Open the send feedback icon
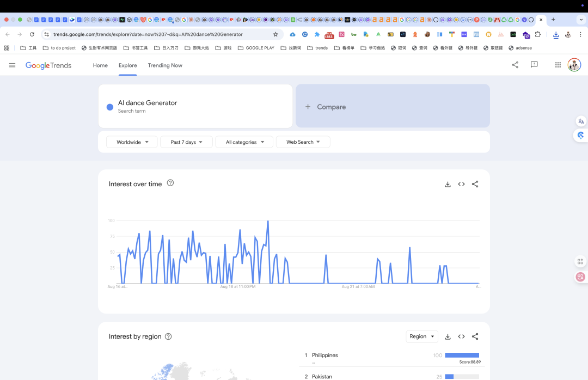The width and height of the screenshot is (588, 380). pos(534,65)
